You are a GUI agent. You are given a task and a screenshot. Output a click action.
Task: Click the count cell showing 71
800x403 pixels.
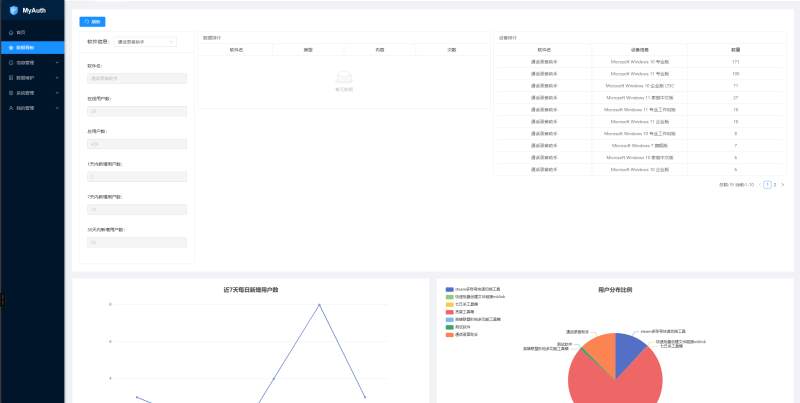736,86
